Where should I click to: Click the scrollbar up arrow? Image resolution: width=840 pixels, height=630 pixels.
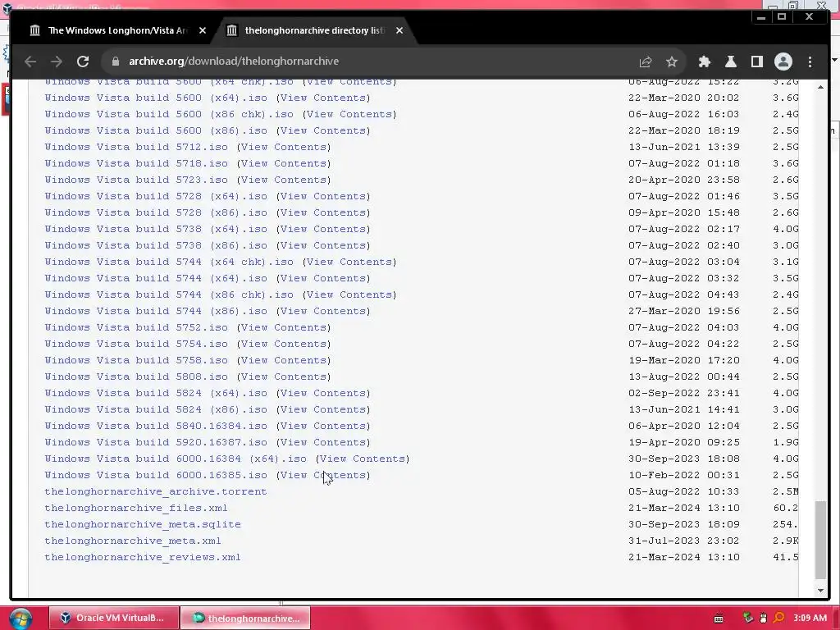pos(820,87)
